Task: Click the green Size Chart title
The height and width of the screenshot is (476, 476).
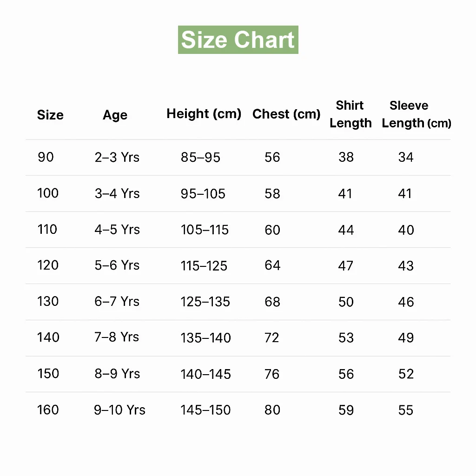Action: pyautogui.click(x=238, y=40)
